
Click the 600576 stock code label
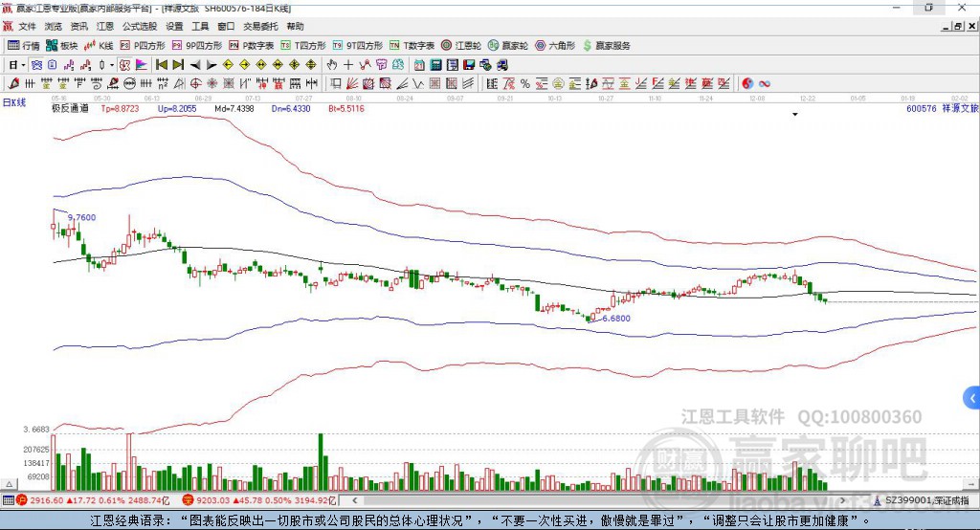pos(922,108)
